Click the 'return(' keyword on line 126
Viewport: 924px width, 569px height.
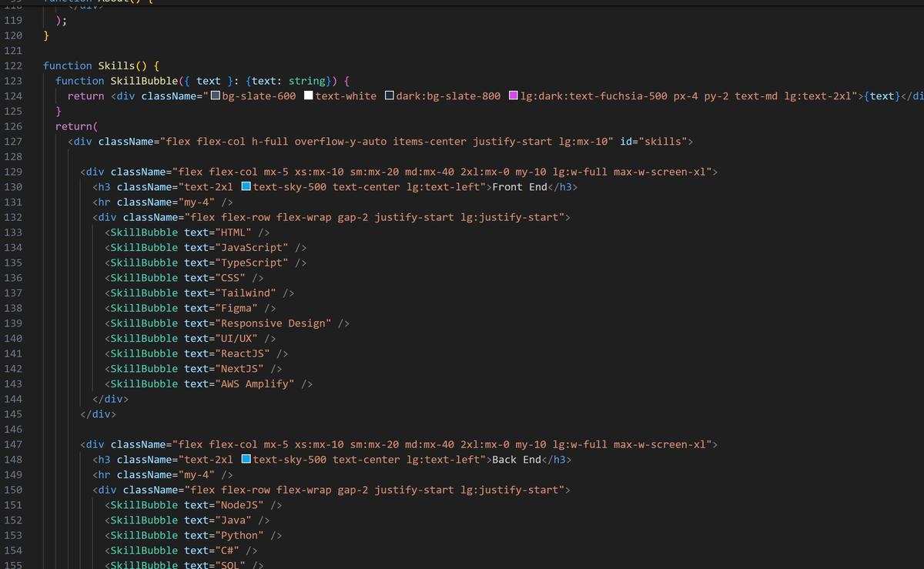coord(76,126)
